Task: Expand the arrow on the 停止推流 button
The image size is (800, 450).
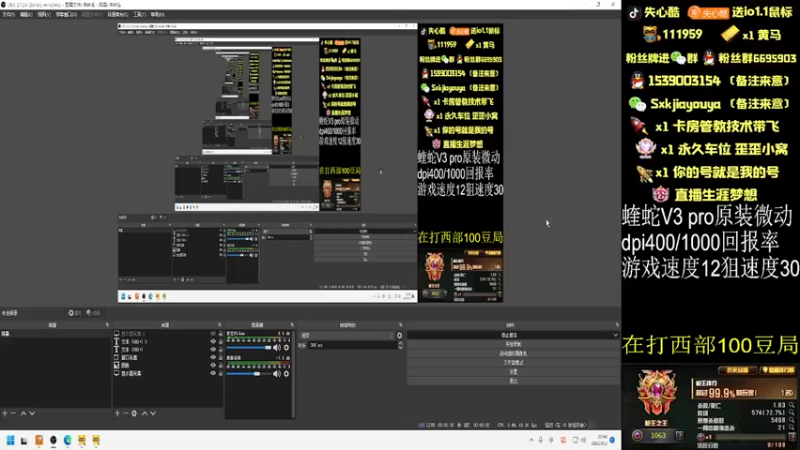Action: pyautogui.click(x=615, y=335)
